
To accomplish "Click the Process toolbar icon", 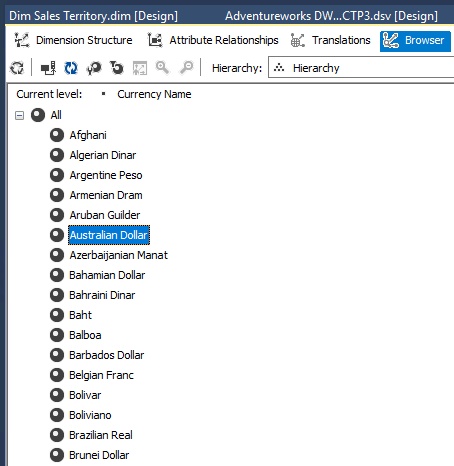I will [17, 68].
